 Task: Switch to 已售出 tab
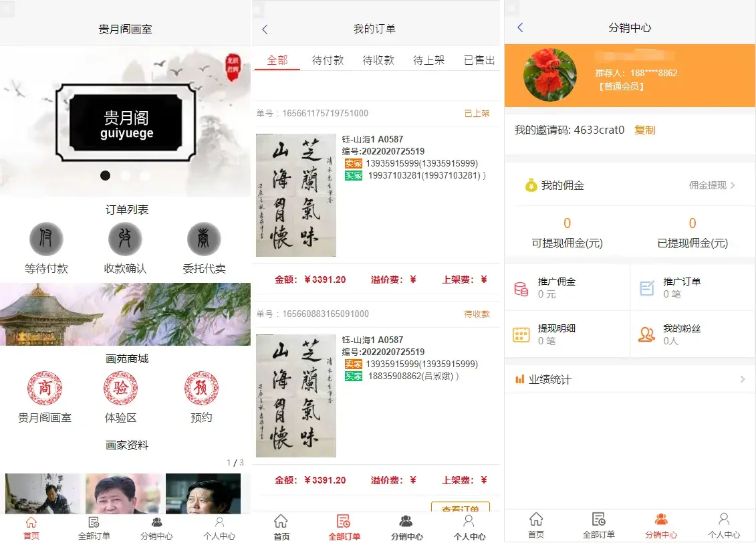point(479,60)
